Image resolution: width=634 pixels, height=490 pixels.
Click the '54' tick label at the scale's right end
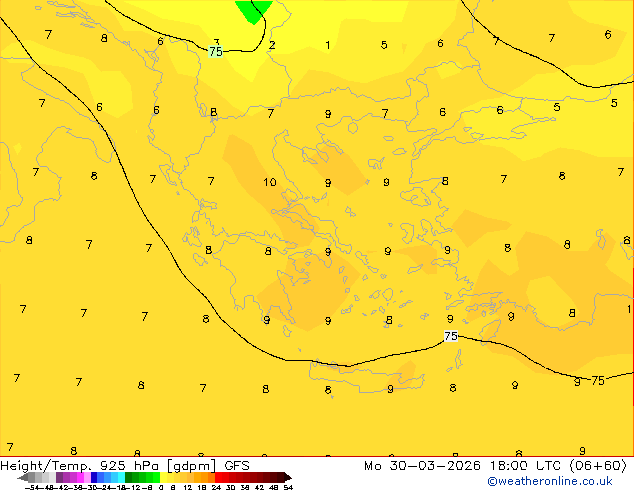pos(288,488)
